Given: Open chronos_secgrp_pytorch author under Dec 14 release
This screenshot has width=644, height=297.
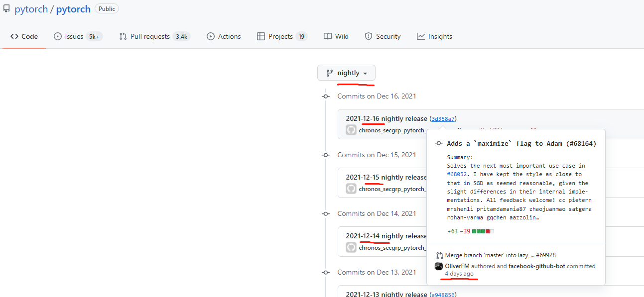Looking at the screenshot, I should 392,248.
